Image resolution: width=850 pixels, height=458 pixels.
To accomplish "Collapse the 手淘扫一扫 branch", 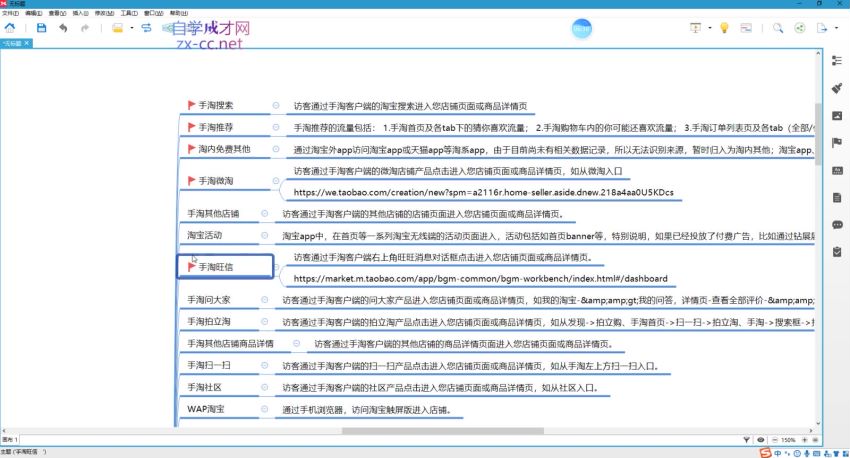I will point(264,365).
